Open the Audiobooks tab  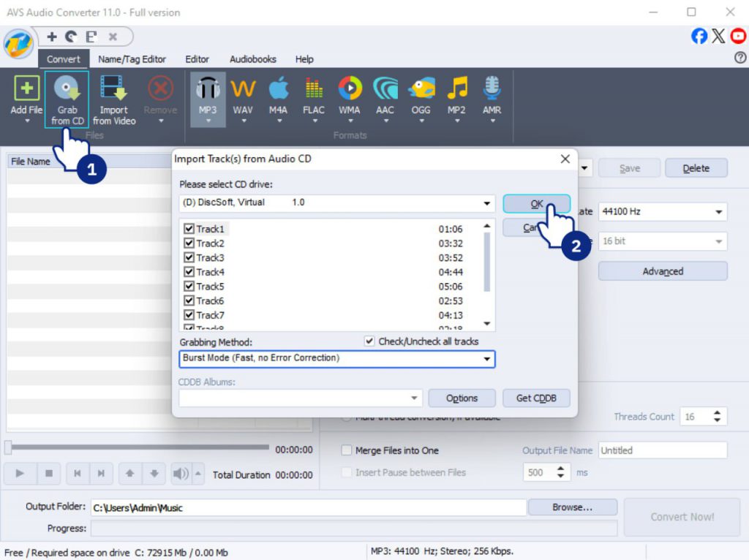[x=252, y=59]
